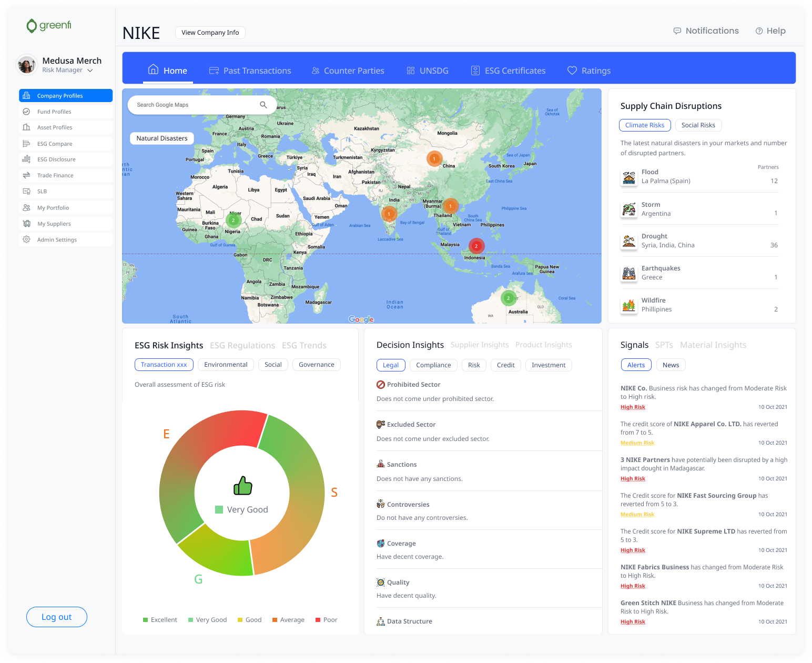Image resolution: width=812 pixels, height=663 pixels.
Task: Click the map search magnifier icon
Action: [x=263, y=105]
